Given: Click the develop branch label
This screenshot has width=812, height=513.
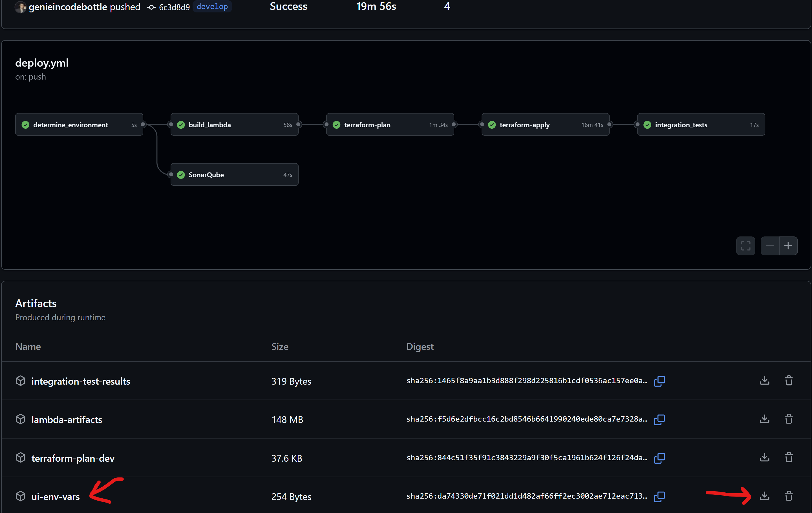Looking at the screenshot, I should coord(212,6).
